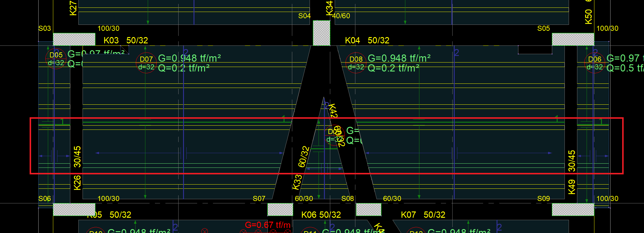Click the D07 slab marker circle
The width and height of the screenshot is (644, 233).
point(146,63)
